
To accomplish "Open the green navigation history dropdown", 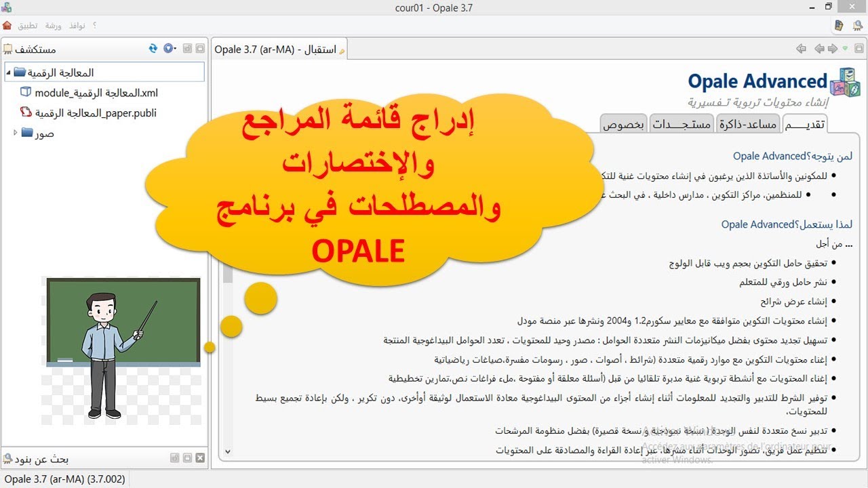I will click(845, 49).
